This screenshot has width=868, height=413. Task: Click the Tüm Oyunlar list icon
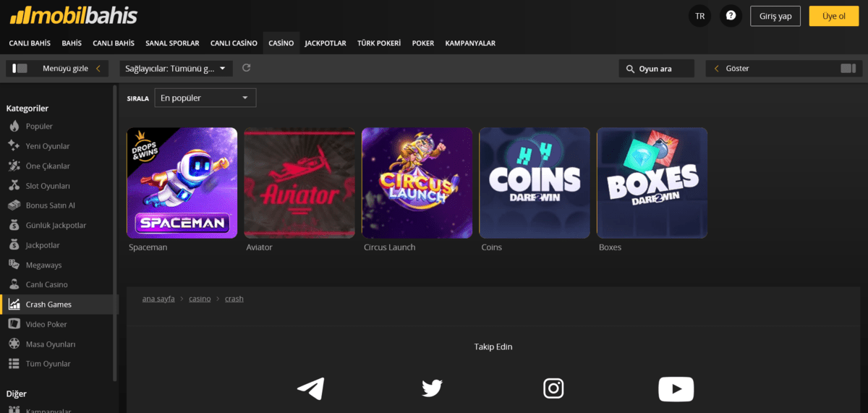[14, 364]
